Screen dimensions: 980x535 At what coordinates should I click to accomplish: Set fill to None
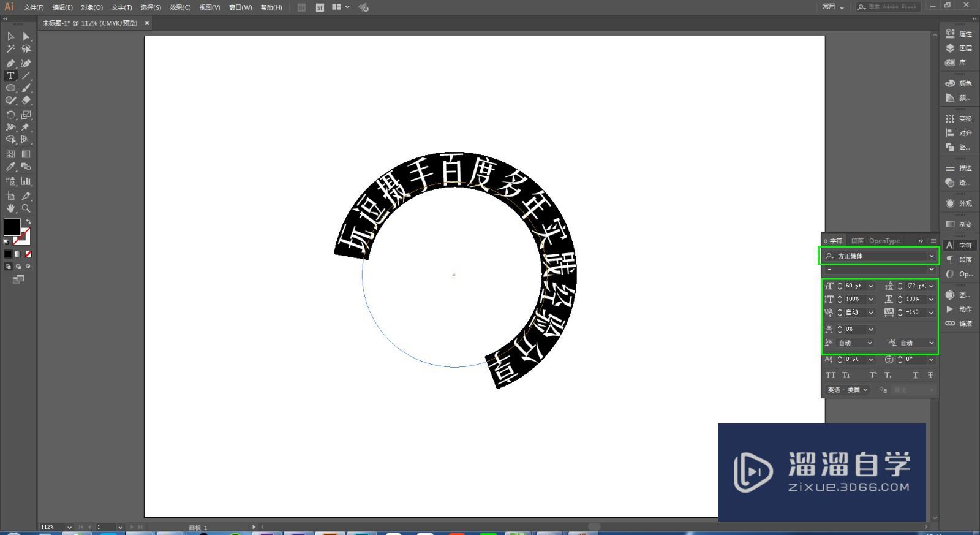click(28, 254)
